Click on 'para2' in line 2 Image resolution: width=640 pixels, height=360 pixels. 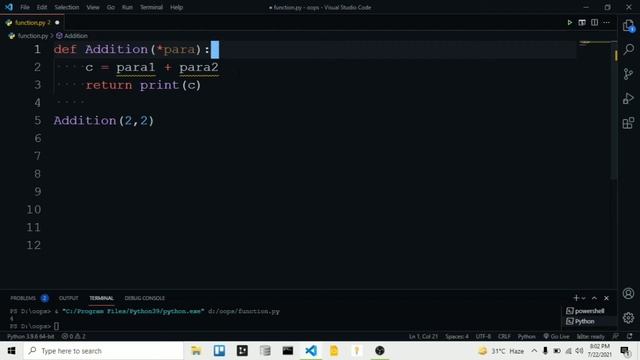click(199, 67)
